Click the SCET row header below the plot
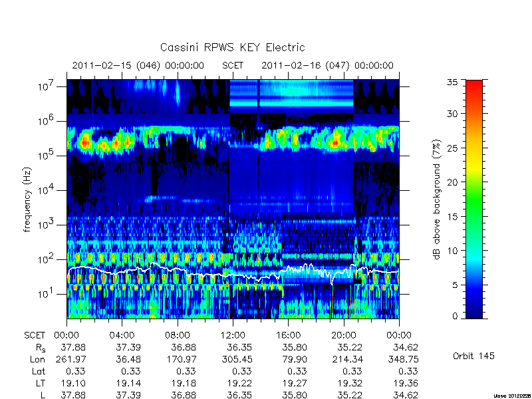The width and height of the screenshot is (532, 399). (x=35, y=336)
